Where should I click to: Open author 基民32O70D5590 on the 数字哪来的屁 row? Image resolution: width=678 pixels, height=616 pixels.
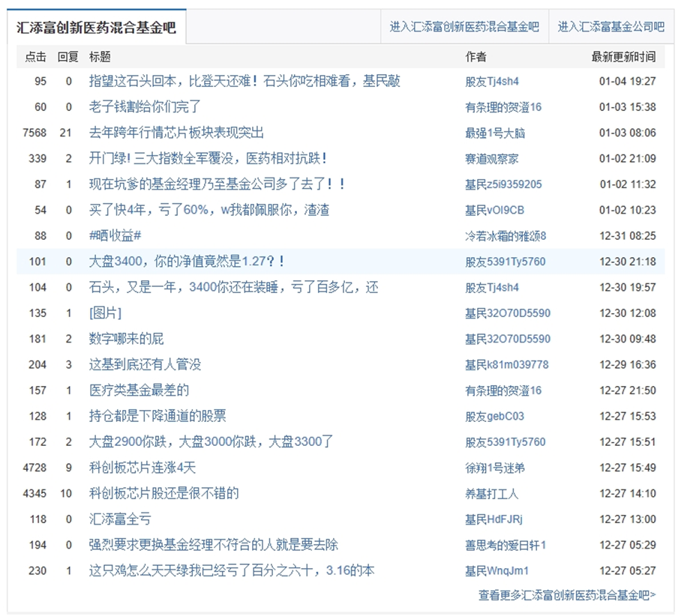pyautogui.click(x=508, y=339)
